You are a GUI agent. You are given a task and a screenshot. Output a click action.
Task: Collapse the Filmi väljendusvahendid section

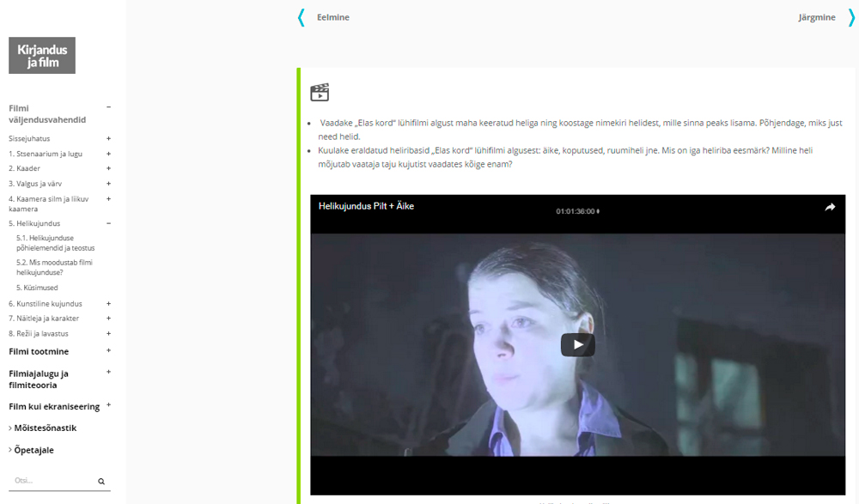coord(108,107)
